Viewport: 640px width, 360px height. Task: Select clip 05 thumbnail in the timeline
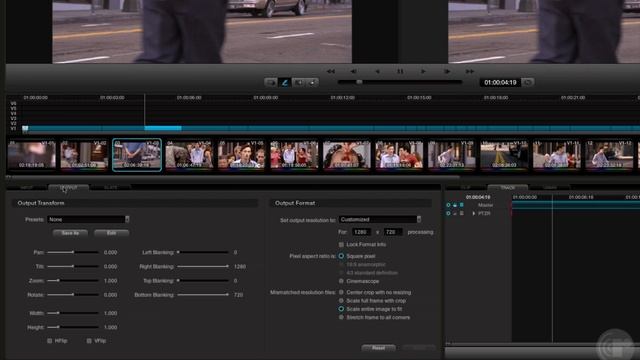[242, 155]
